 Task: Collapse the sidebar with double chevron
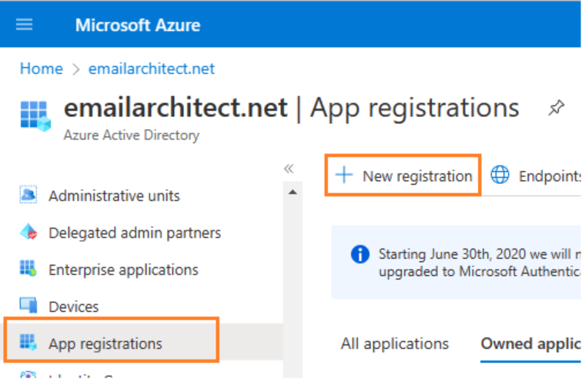coord(289,169)
